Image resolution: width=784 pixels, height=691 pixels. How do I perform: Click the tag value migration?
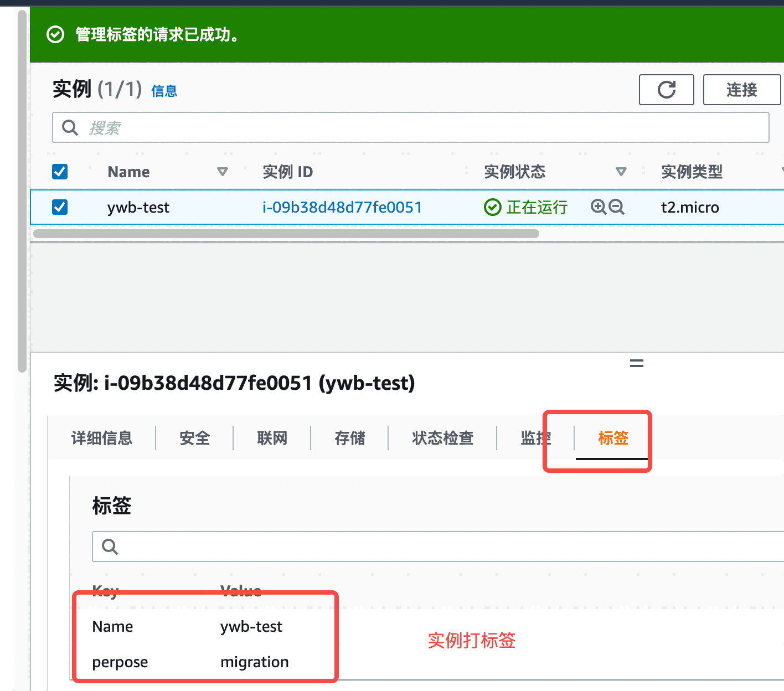(x=255, y=662)
